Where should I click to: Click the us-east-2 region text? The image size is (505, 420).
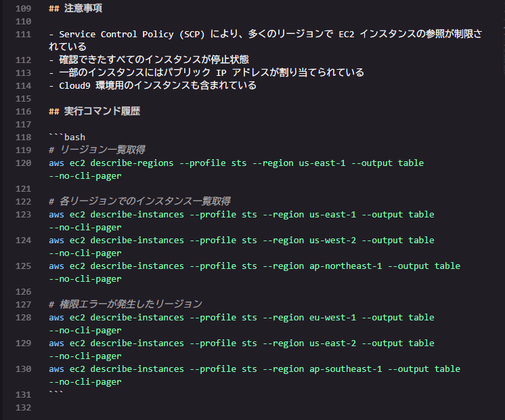332,343
